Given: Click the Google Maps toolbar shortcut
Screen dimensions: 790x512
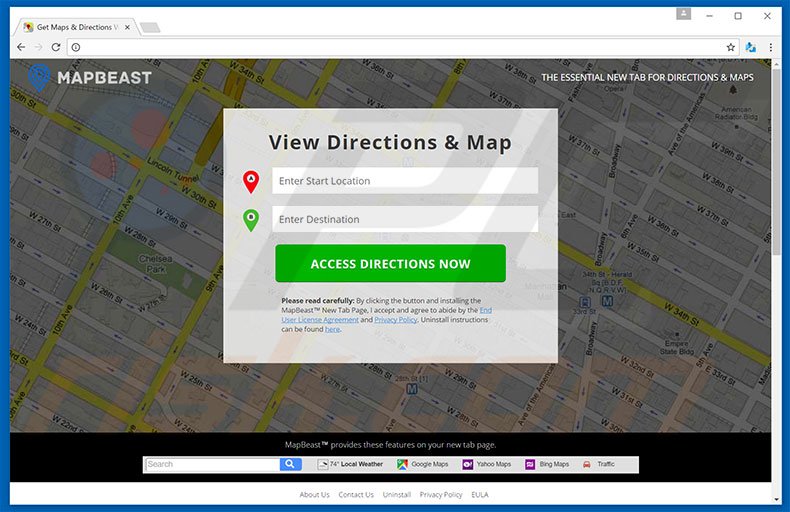Looking at the screenshot, I should click(422, 464).
